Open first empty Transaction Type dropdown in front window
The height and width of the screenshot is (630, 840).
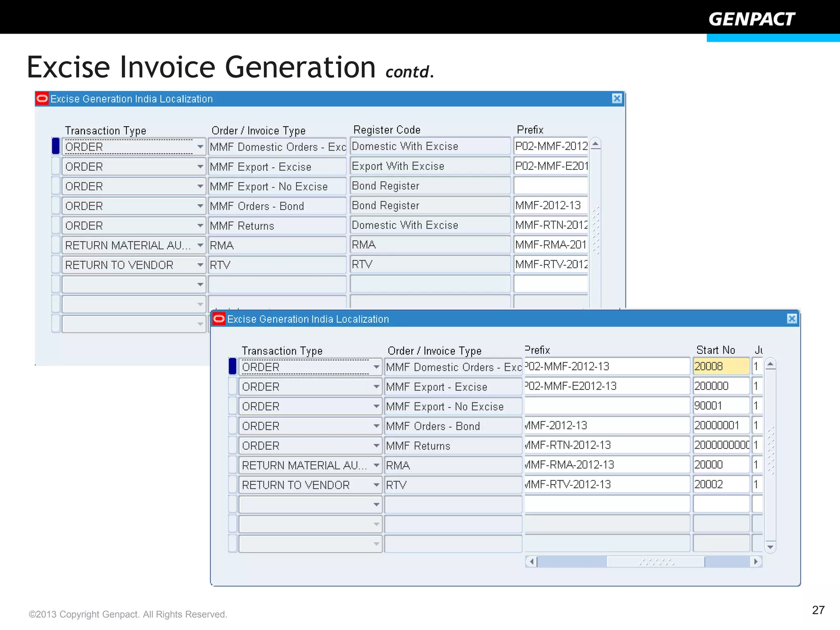pos(376,504)
